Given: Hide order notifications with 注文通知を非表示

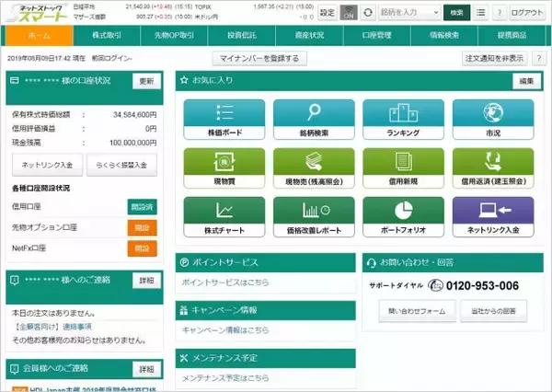Looking at the screenshot, I should point(493,58).
